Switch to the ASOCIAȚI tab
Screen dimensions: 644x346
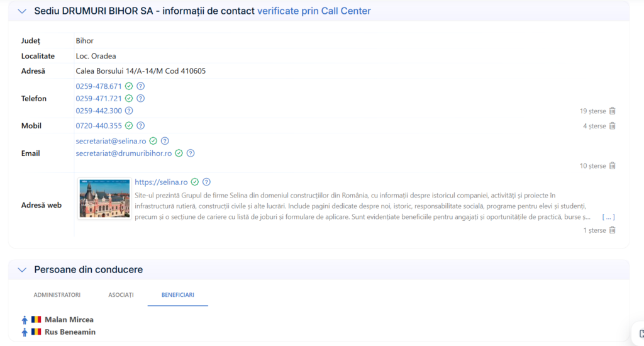pos(121,295)
